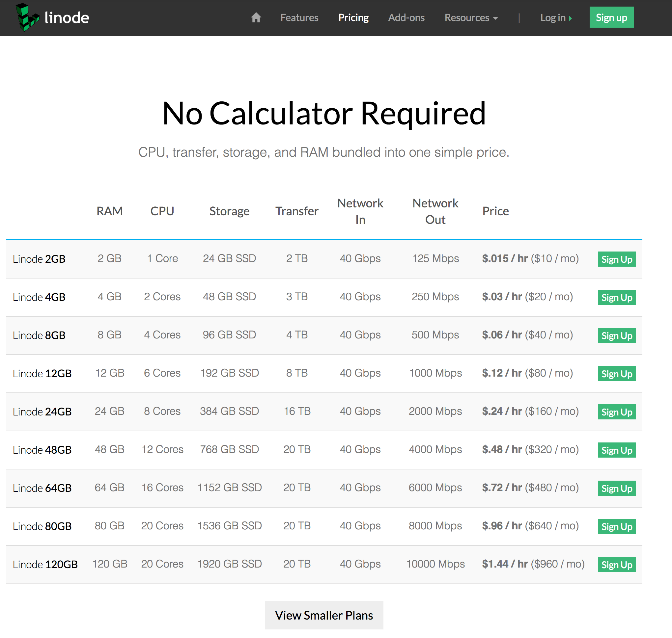Expand the Resources dropdown menu
This screenshot has height=638, width=672.
tap(471, 18)
